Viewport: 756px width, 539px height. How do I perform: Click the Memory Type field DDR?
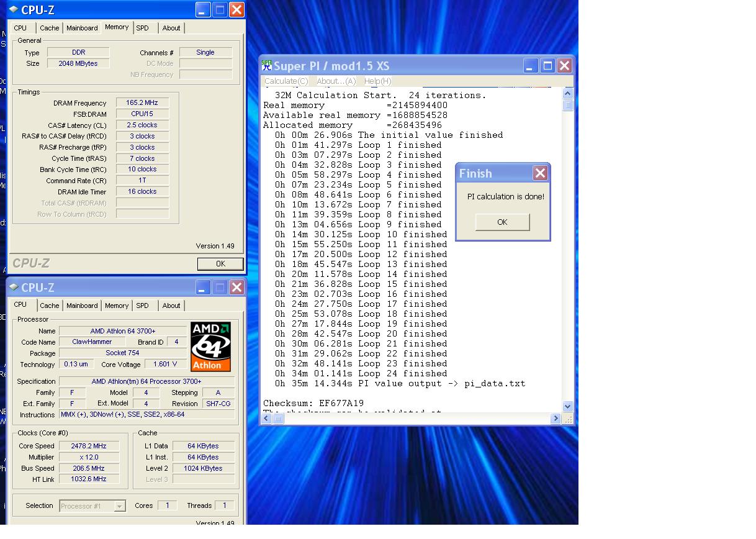[x=78, y=53]
